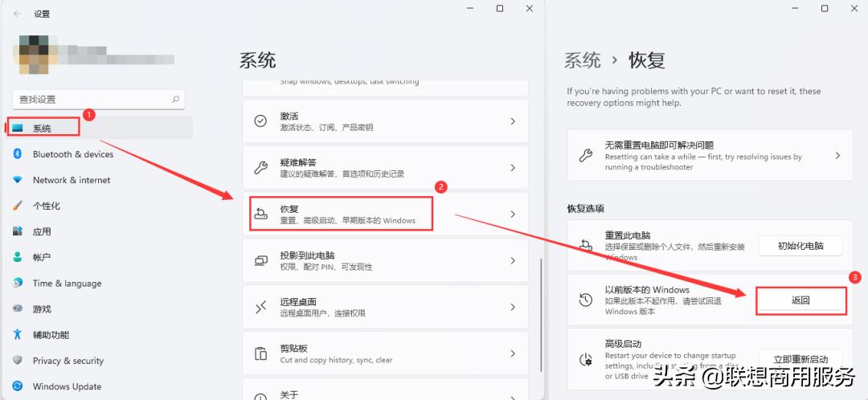
Task: Click the Privacy & security shield icon
Action: pyautogui.click(x=18, y=360)
